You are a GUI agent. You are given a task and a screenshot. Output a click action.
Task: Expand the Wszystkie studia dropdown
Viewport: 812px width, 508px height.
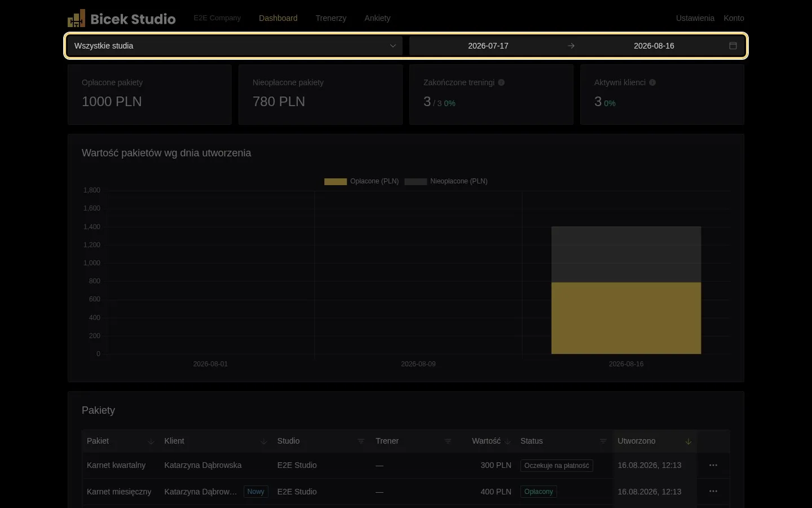pyautogui.click(x=235, y=46)
